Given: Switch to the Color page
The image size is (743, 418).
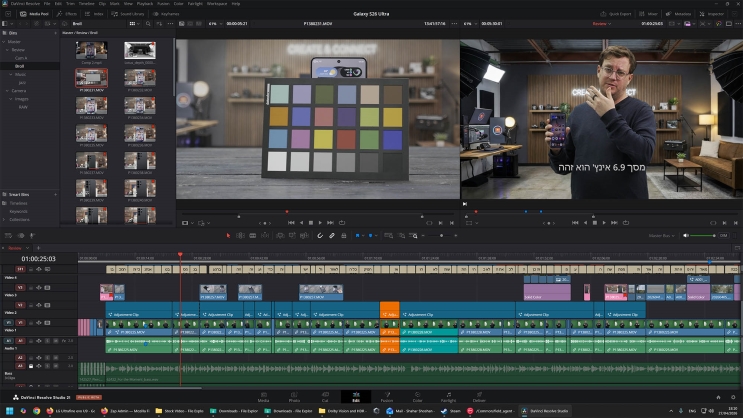Looking at the screenshot, I should click(417, 397).
